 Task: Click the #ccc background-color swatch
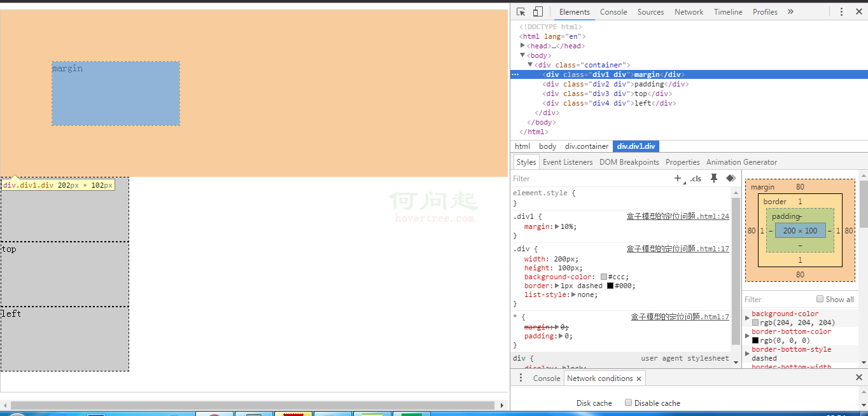(604, 277)
